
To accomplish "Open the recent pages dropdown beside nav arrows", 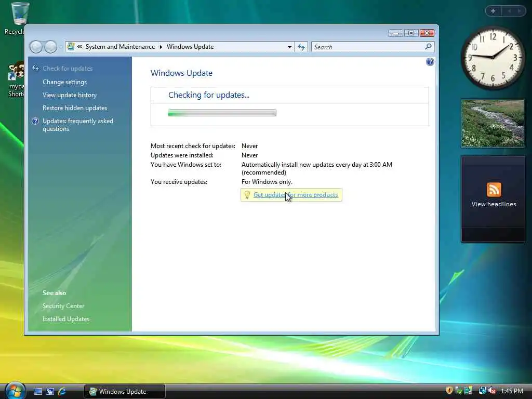I will 61,47.
